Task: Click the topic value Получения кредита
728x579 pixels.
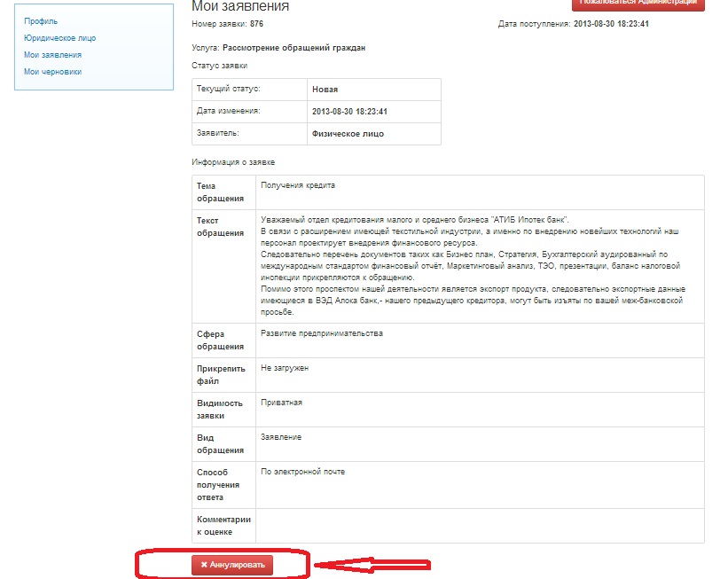Action: point(298,185)
